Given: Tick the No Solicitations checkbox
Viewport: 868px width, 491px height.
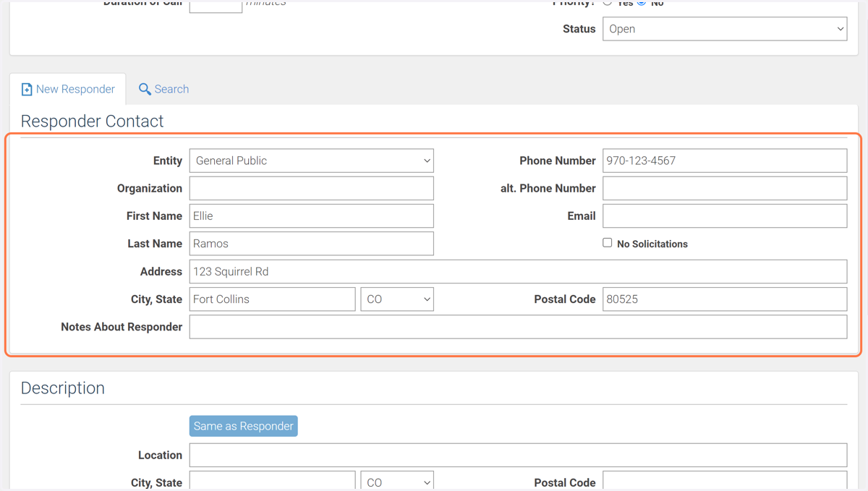Looking at the screenshot, I should click(x=608, y=243).
